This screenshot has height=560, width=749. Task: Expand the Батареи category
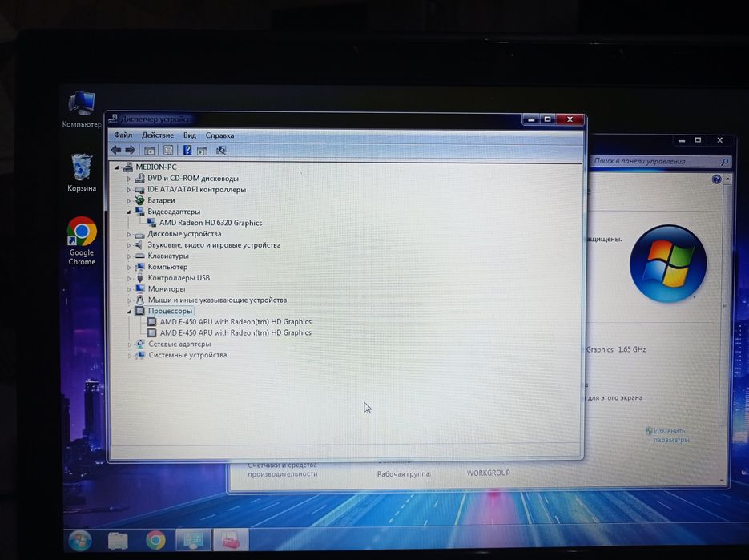[128, 200]
